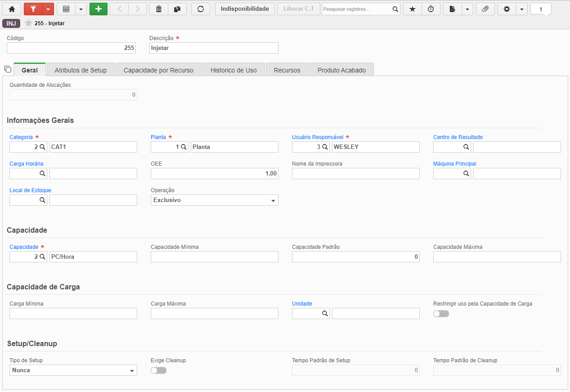Viewport: 570px width, 392px height.
Task: Search Carga Horária lookup magnifier
Action: coord(42,173)
